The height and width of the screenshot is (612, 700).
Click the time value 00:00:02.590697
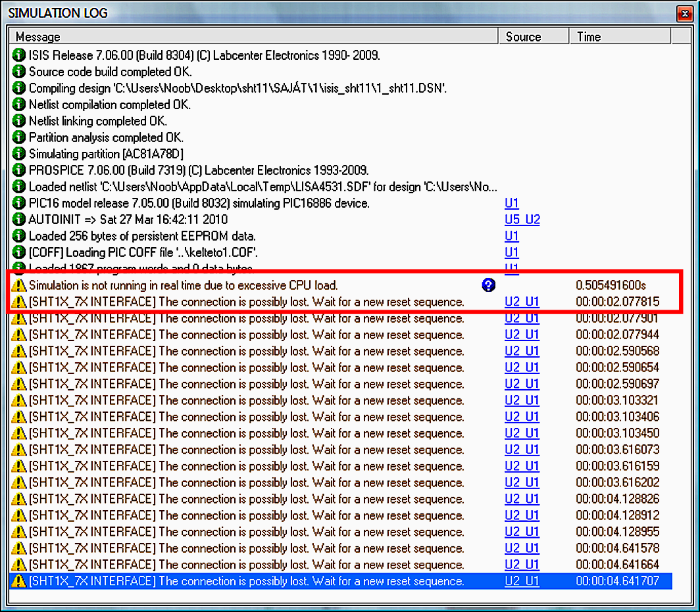click(617, 384)
